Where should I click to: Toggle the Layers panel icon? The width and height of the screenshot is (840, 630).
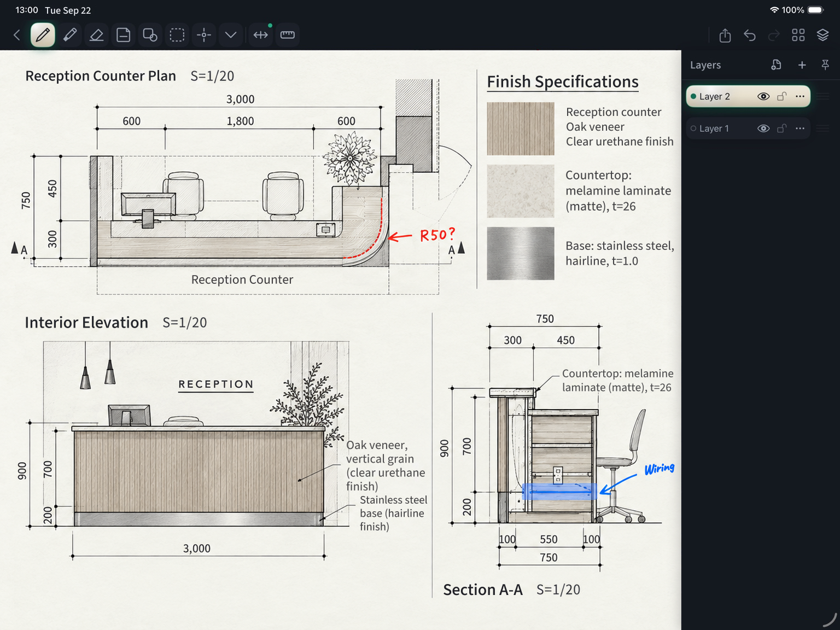tap(823, 36)
